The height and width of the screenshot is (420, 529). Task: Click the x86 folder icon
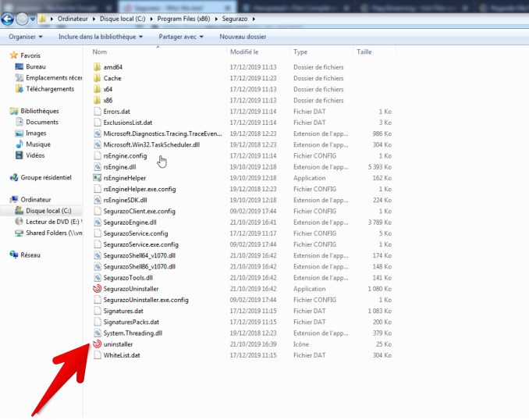tap(98, 100)
